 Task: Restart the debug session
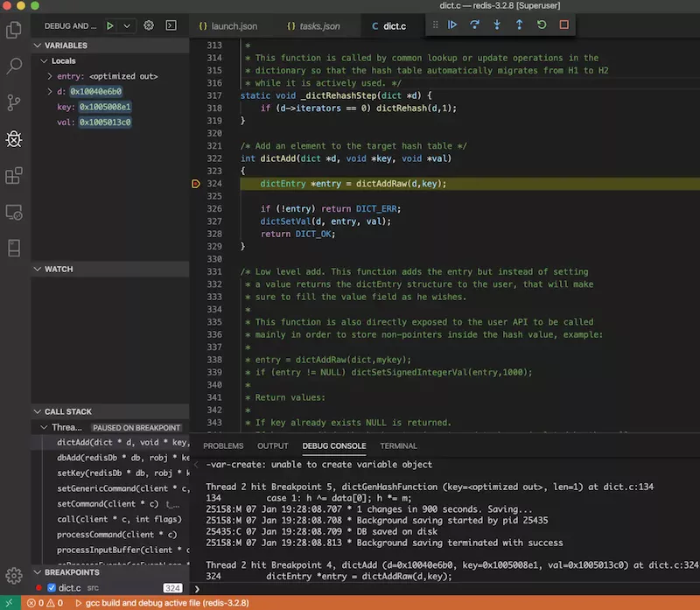coord(542,25)
